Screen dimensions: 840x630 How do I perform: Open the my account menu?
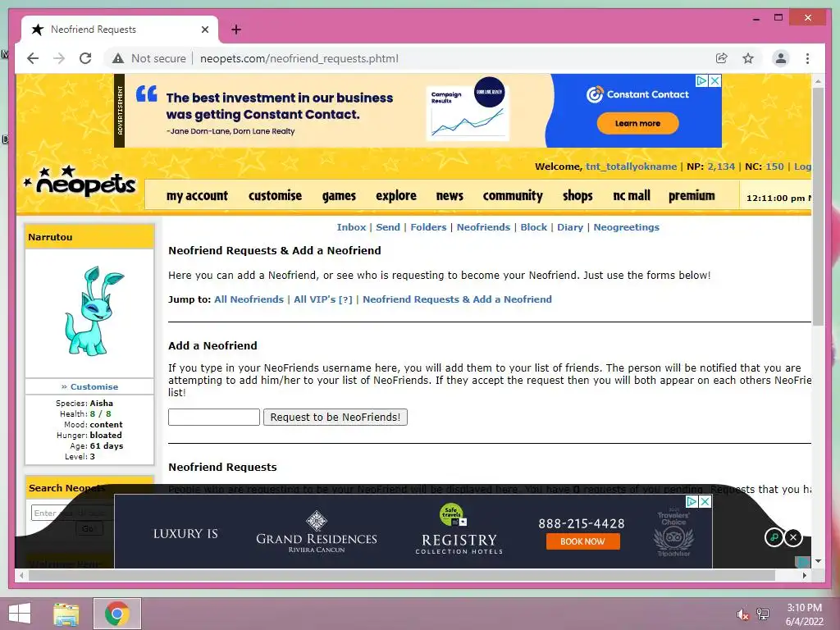197,196
